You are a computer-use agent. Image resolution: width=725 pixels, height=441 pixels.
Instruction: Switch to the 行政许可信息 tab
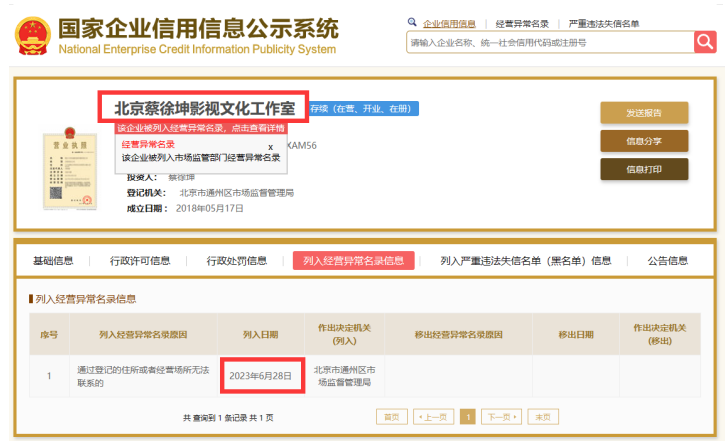140,261
